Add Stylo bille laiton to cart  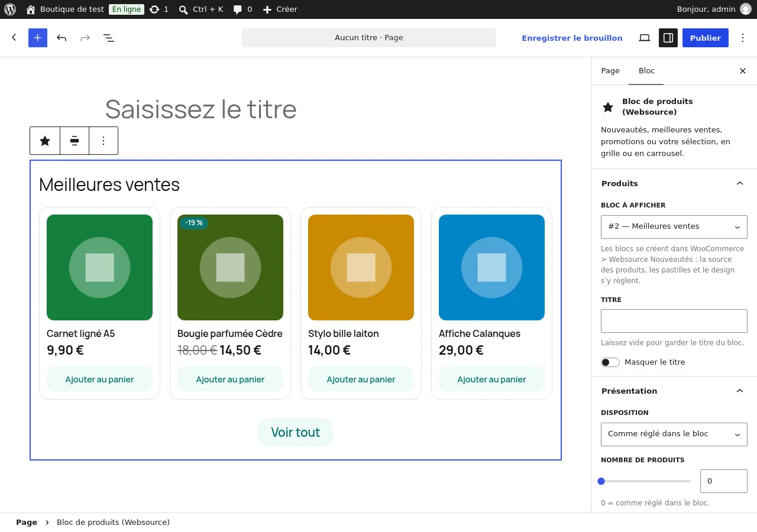[361, 379]
